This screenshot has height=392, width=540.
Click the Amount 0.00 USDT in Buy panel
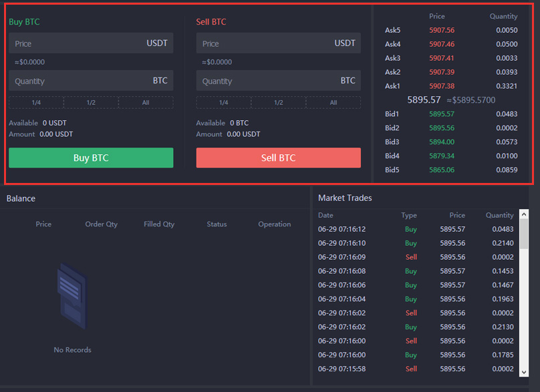[x=41, y=134]
